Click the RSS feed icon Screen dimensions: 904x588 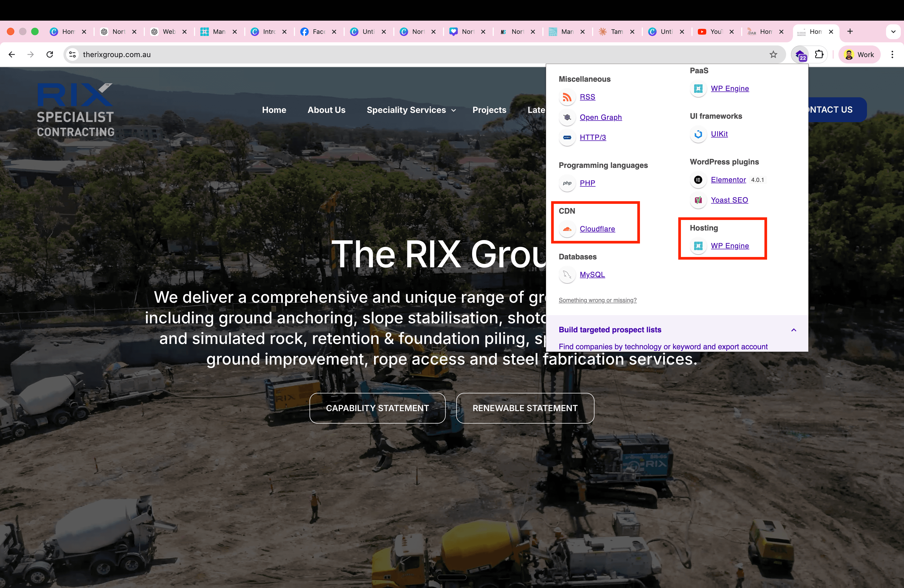tap(567, 97)
